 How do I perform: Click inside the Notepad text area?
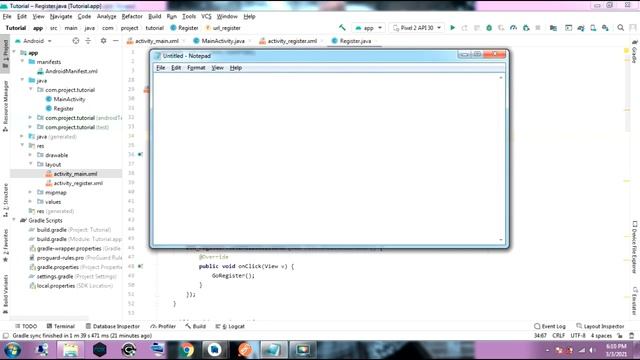click(x=325, y=159)
